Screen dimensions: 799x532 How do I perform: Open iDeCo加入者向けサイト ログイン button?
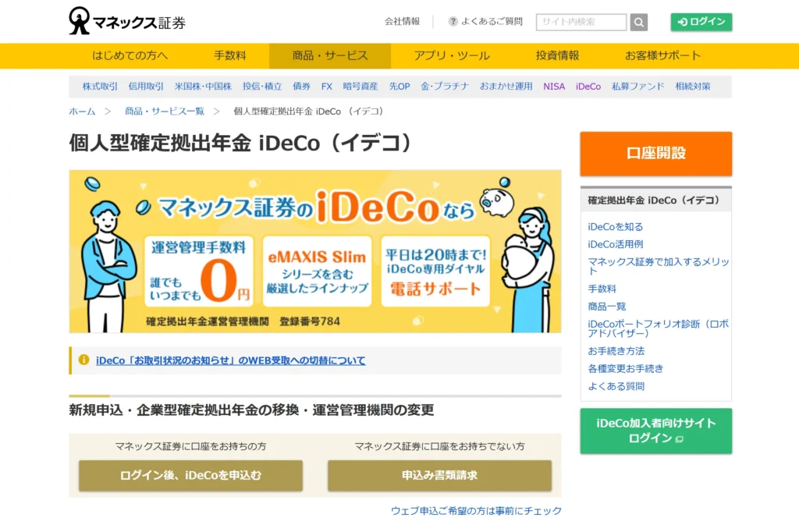[x=655, y=431]
